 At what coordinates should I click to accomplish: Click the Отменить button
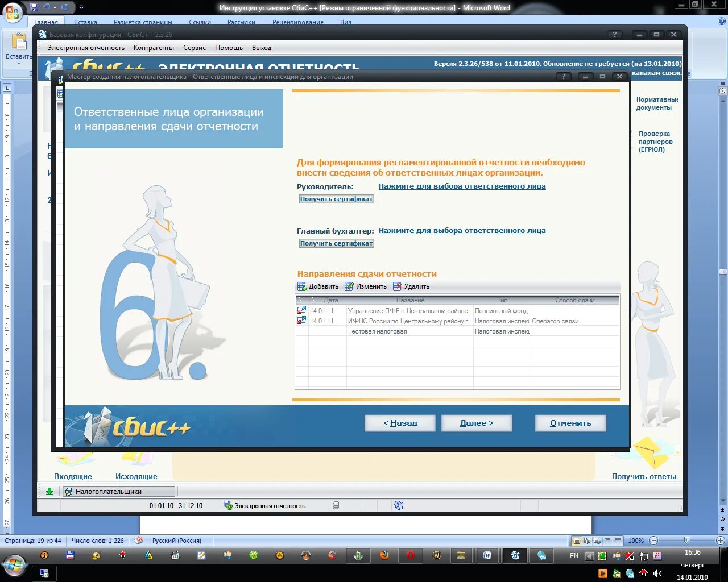pyautogui.click(x=570, y=423)
